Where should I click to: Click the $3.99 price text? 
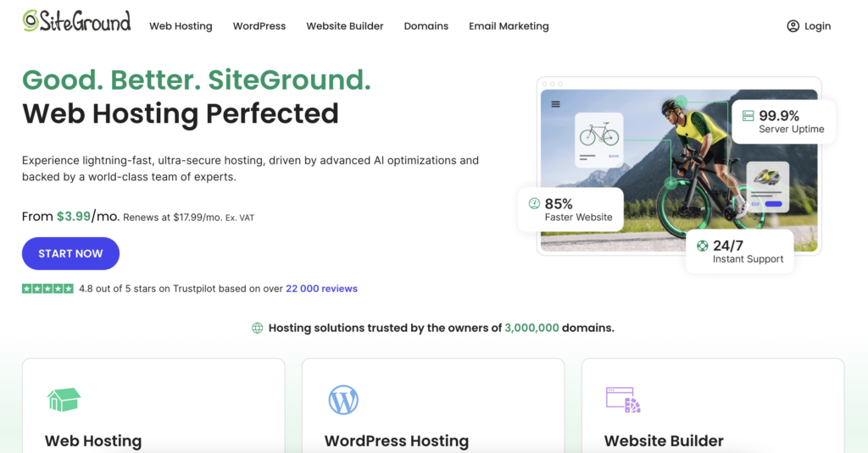73,216
